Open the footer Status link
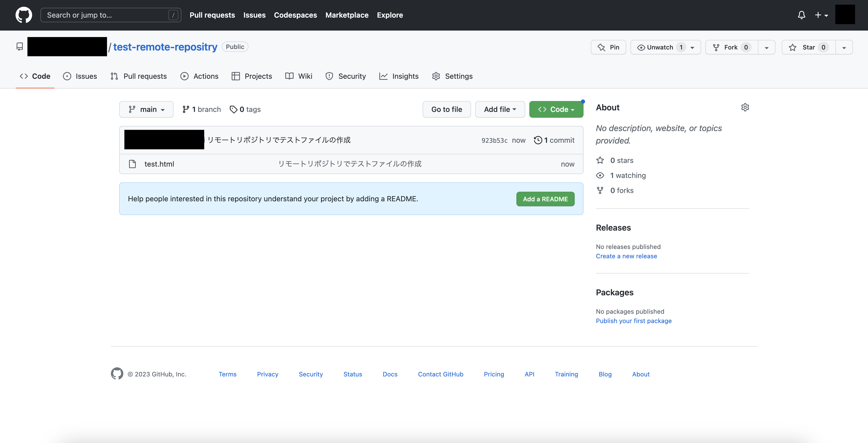Image resolution: width=868 pixels, height=443 pixels. pos(352,374)
